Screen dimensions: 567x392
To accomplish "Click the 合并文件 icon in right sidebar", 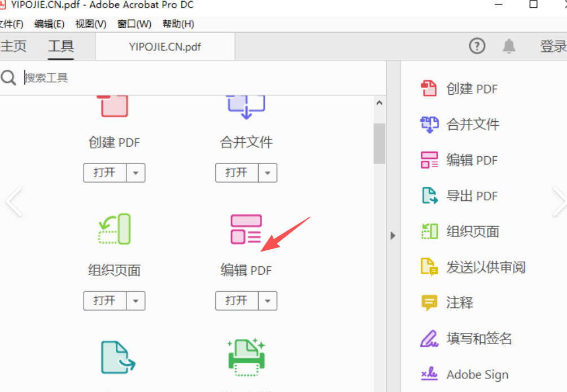I will coord(429,125).
